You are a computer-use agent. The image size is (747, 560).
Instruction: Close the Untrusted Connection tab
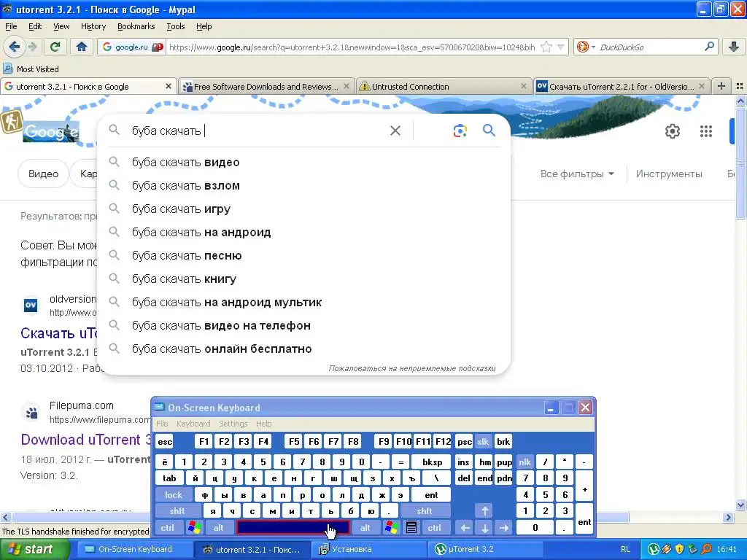click(x=524, y=86)
